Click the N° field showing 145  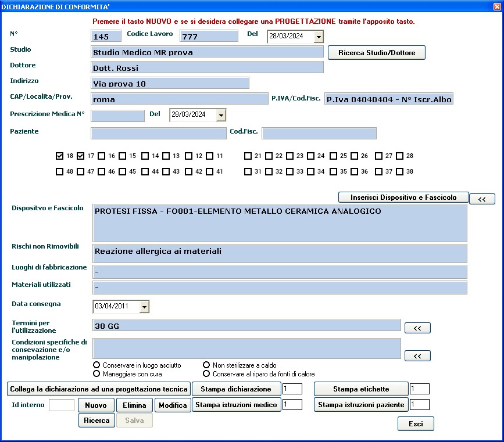click(106, 36)
